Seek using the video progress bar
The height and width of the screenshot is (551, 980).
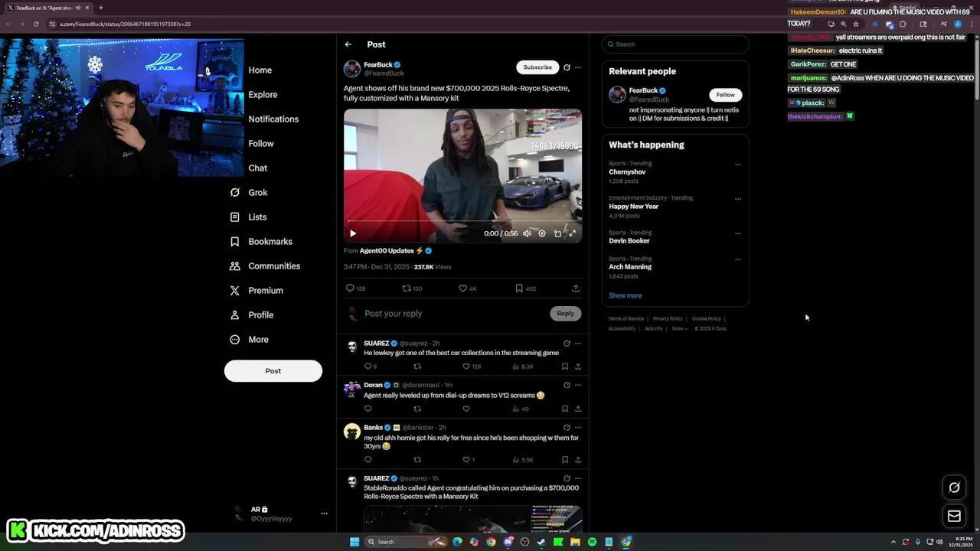[462, 222]
